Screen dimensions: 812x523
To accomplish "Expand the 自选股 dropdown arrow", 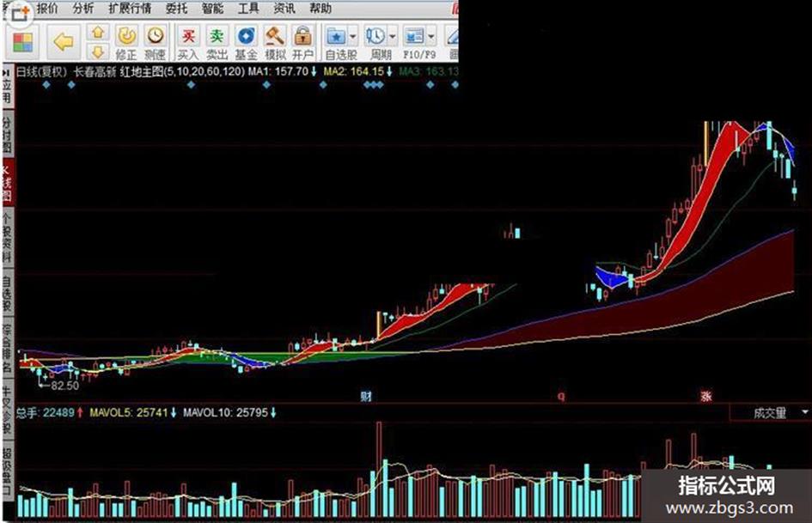I will coord(353,37).
